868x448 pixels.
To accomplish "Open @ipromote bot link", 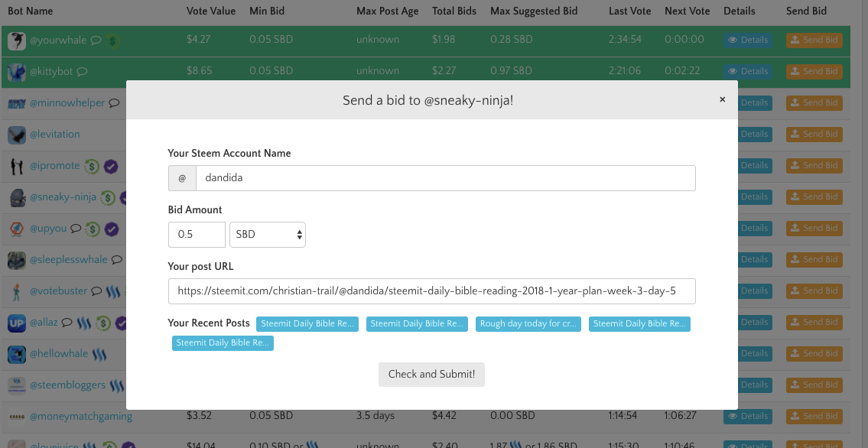I will point(55,166).
